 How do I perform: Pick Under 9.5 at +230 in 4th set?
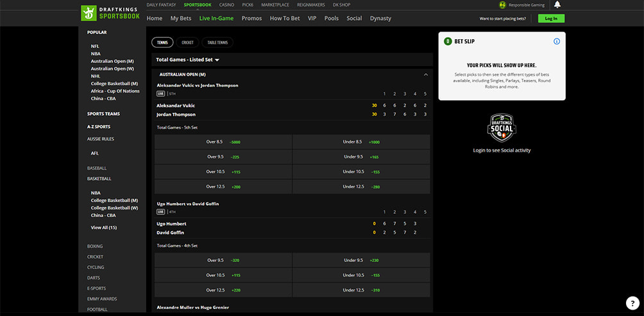(x=361, y=260)
